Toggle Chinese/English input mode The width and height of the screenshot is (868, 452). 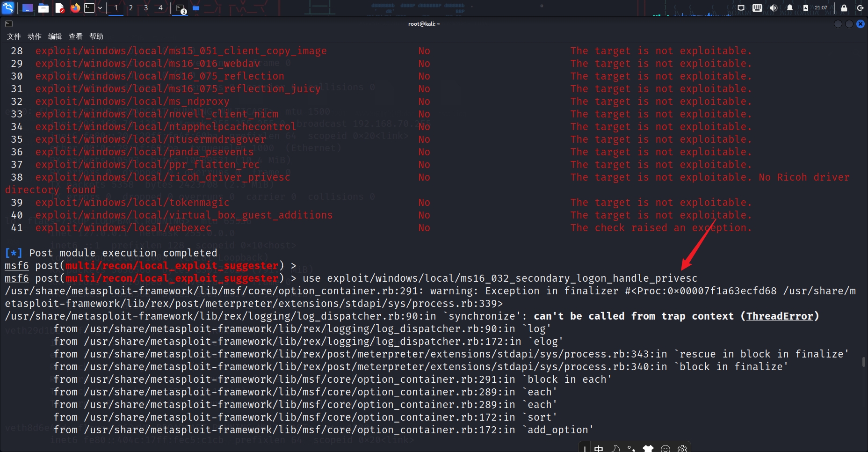point(599,448)
